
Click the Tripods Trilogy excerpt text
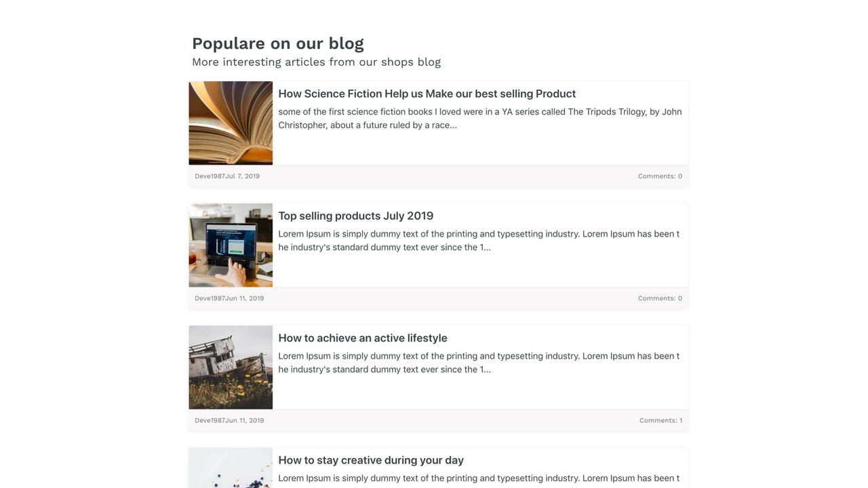coord(479,118)
